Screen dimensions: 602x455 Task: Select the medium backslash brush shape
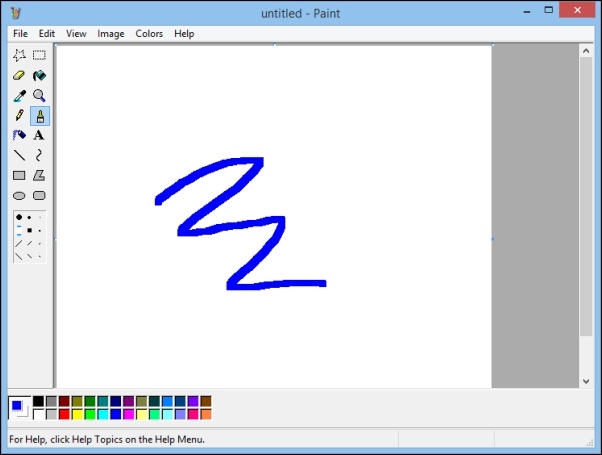point(29,256)
